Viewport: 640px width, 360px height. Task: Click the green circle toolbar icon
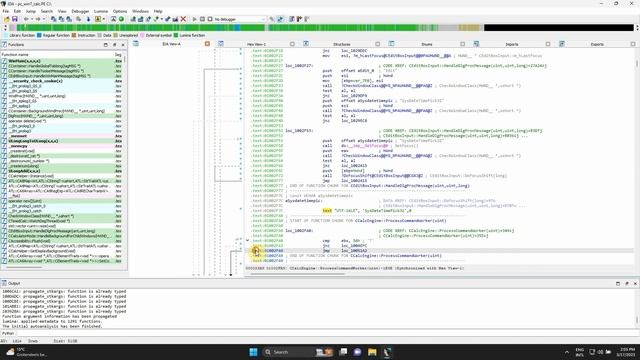pyautogui.click(x=121, y=19)
